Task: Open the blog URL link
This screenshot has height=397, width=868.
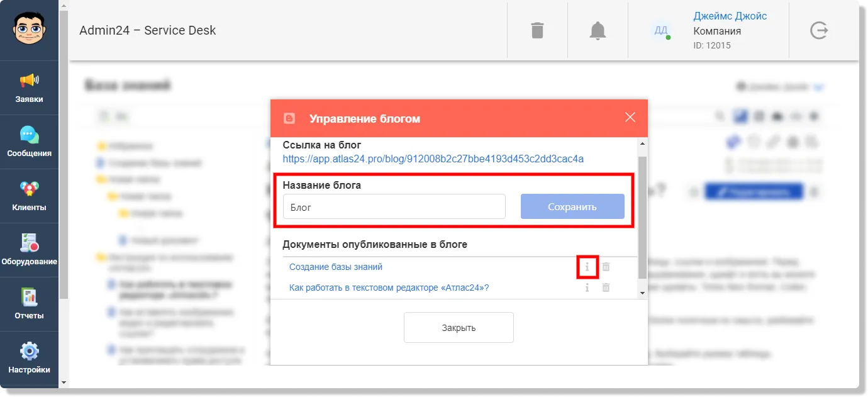Action: tap(433, 159)
